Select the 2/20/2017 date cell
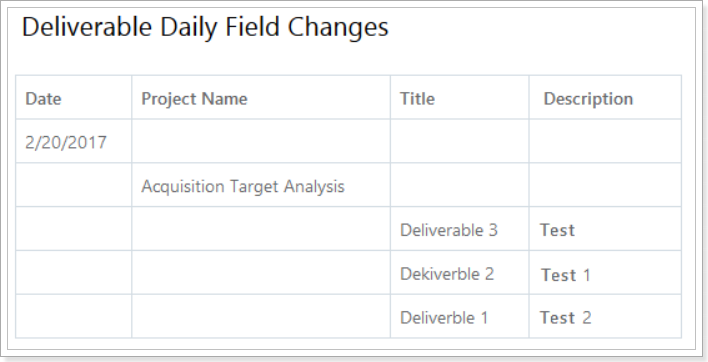Screen dimensions: 708x362 pyautogui.click(x=74, y=141)
